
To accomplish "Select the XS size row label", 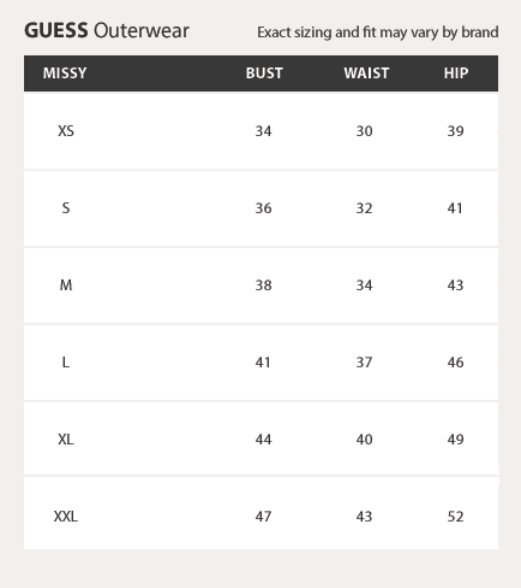I will point(66,131).
